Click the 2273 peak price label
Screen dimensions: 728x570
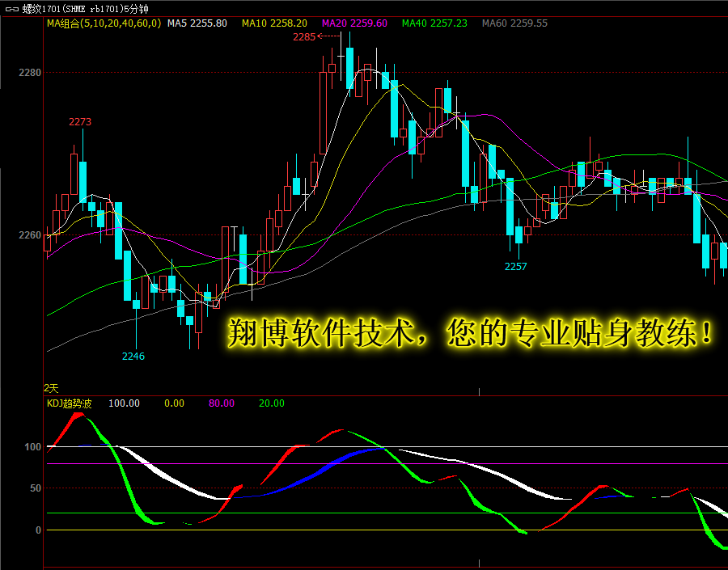click(80, 122)
